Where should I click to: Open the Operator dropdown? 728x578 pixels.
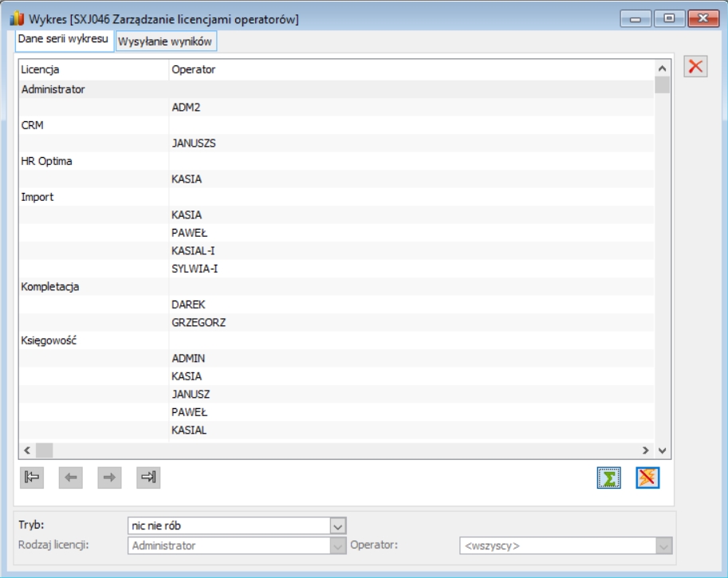pos(664,546)
